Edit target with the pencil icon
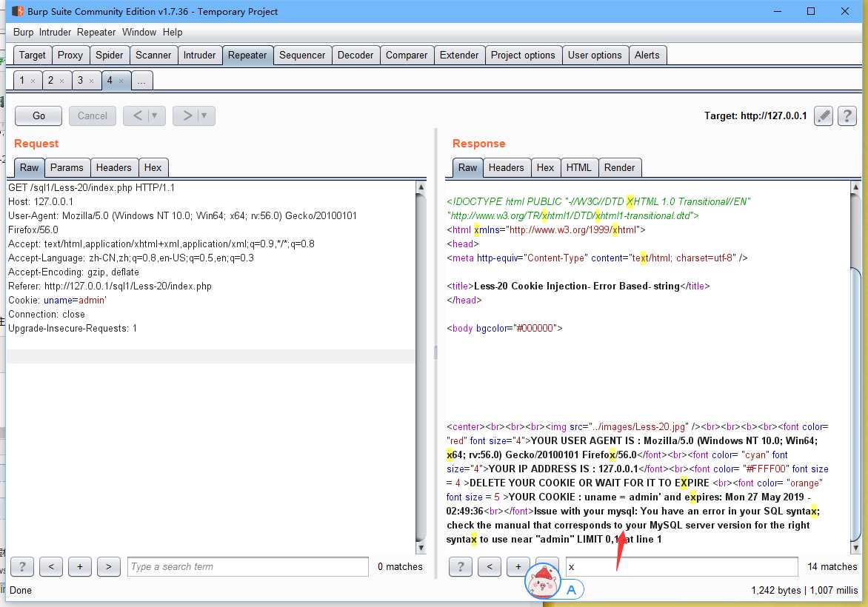Viewport: 868px width, 607px height. [823, 115]
